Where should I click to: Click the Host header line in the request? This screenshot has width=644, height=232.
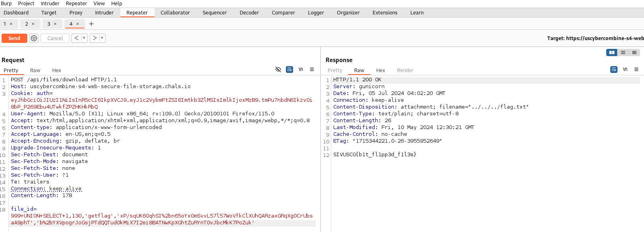coord(101,87)
